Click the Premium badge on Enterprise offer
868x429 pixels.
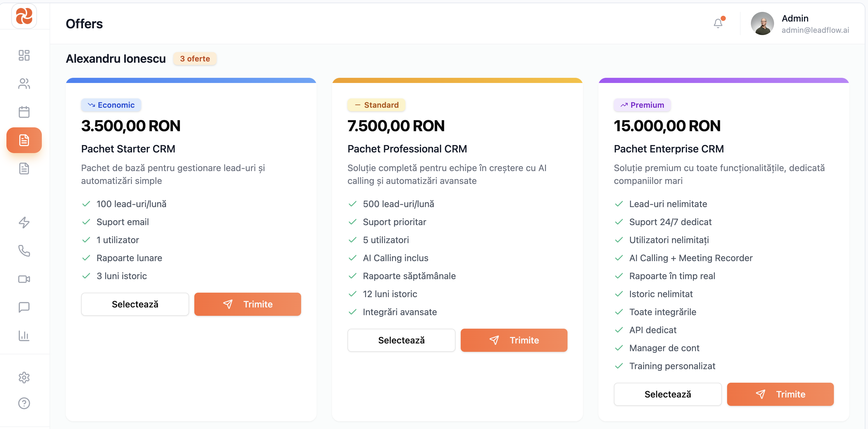pyautogui.click(x=642, y=105)
